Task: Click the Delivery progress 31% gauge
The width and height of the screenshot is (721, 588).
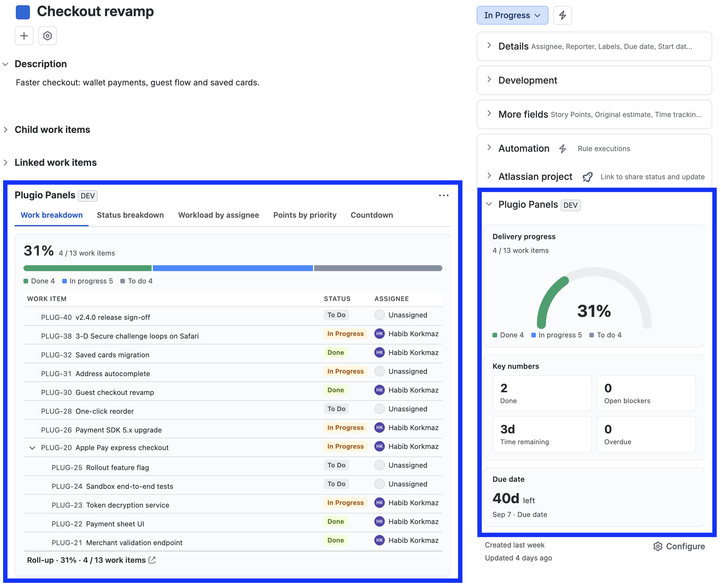Action: 594,298
